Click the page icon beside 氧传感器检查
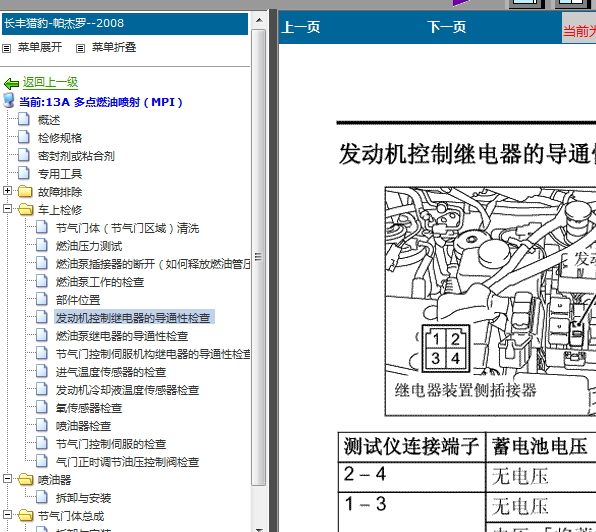The height and width of the screenshot is (532, 596). 42,407
